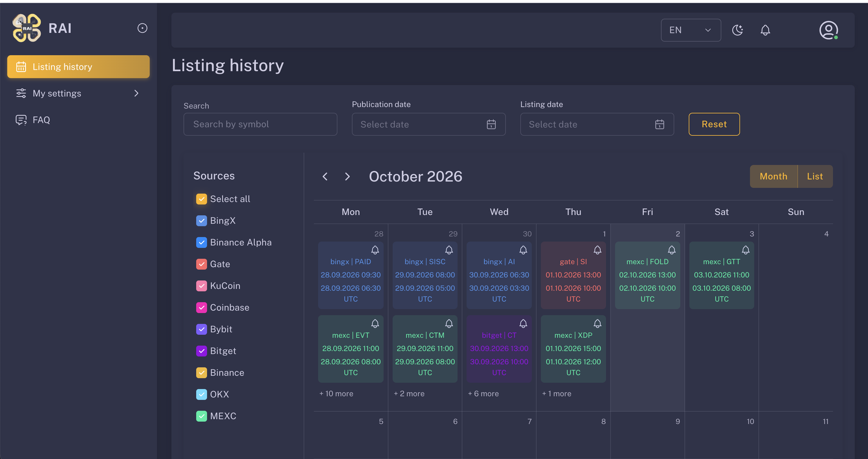Expand '+ 6 more' on Wednesday 30
Viewport: 868px width, 459px height.
pos(483,393)
